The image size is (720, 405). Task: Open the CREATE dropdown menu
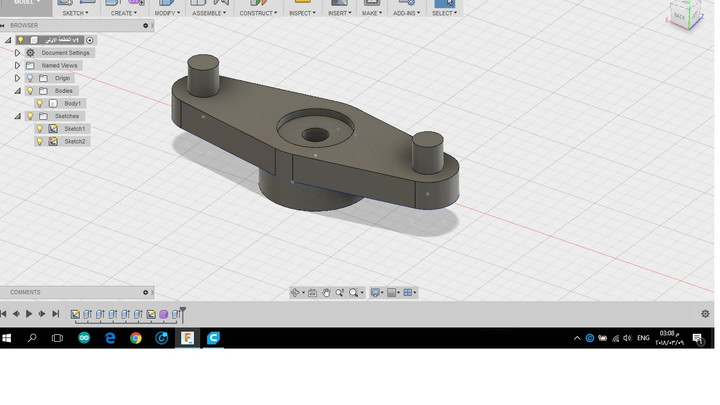click(124, 13)
